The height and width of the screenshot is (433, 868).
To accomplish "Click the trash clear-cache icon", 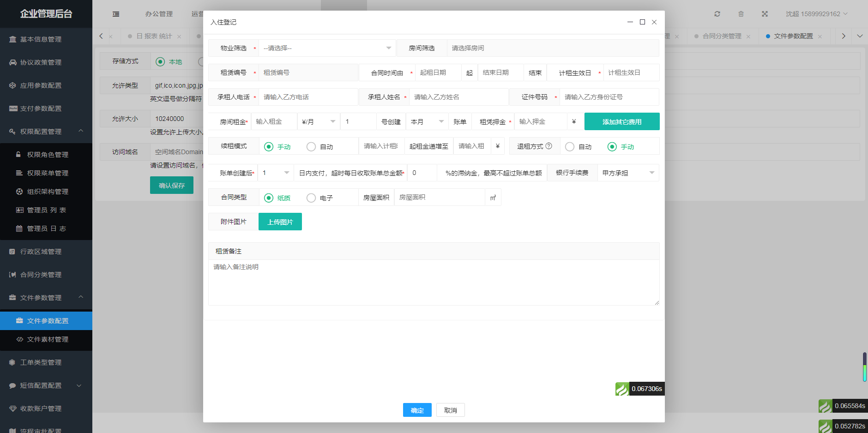I will point(741,14).
